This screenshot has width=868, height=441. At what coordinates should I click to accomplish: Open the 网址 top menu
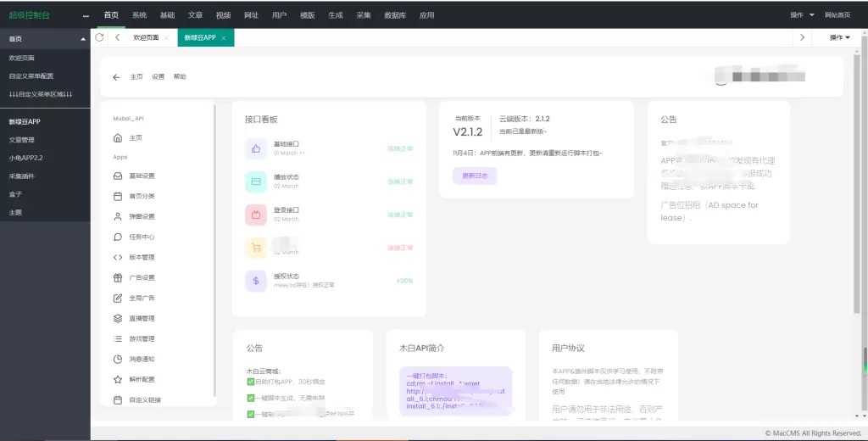(251, 15)
